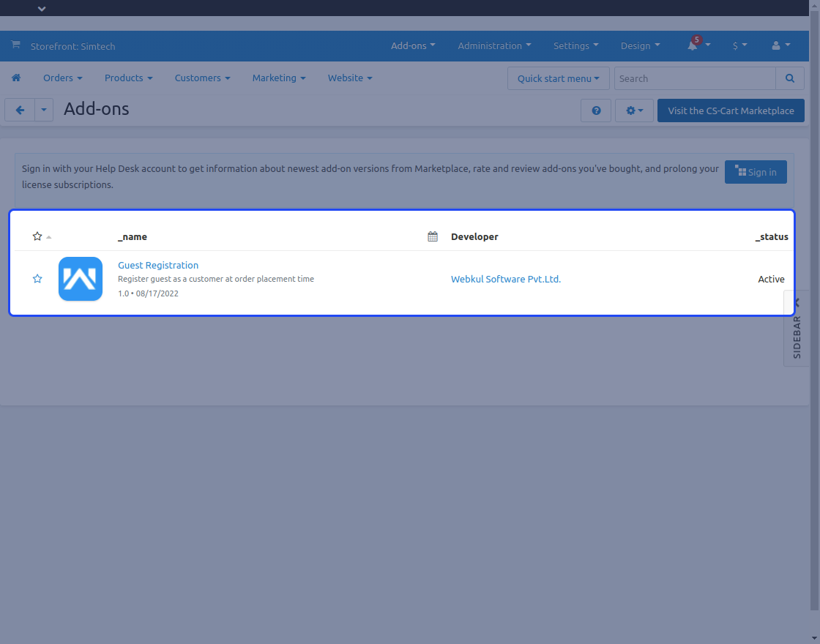Click the top collapse chevron icon

point(42,9)
